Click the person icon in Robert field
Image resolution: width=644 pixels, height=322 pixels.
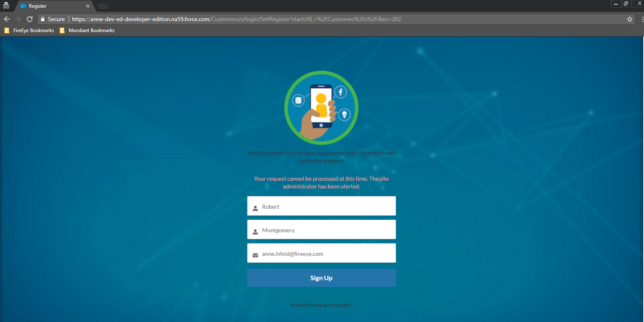(x=255, y=208)
